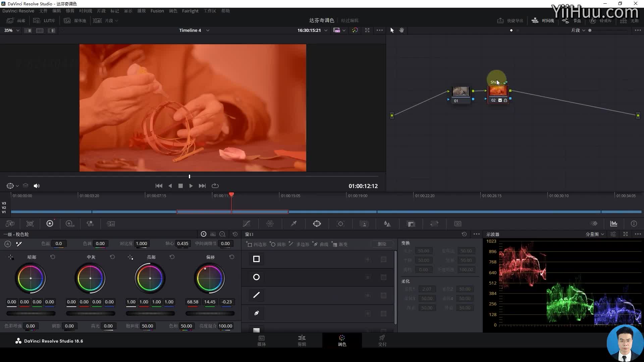Click the Lift master wheel slider
644x362 pixels.
31,313
